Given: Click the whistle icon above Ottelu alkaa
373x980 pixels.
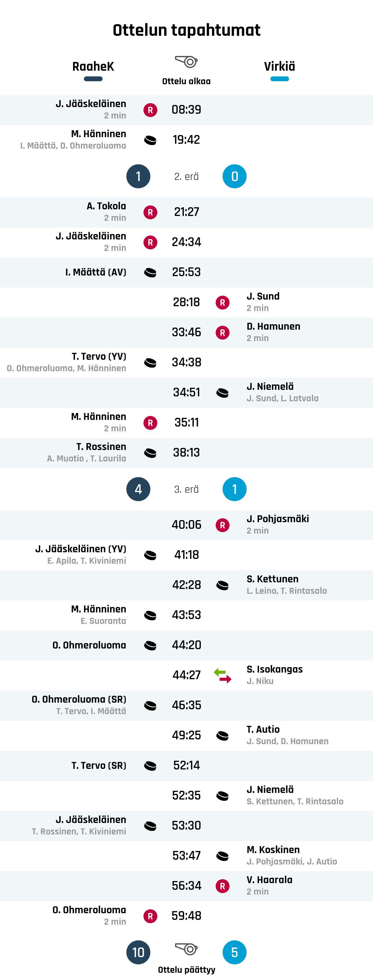Looking at the screenshot, I should [186, 61].
